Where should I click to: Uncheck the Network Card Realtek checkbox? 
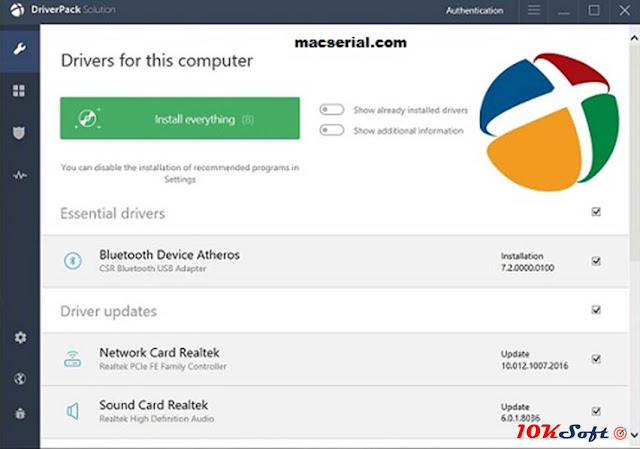(597, 359)
